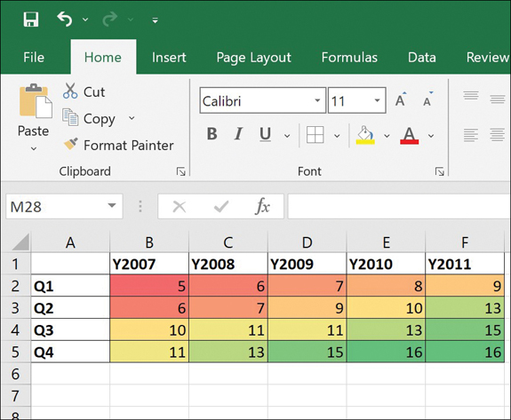Go to the Formulas tab

[x=349, y=58]
